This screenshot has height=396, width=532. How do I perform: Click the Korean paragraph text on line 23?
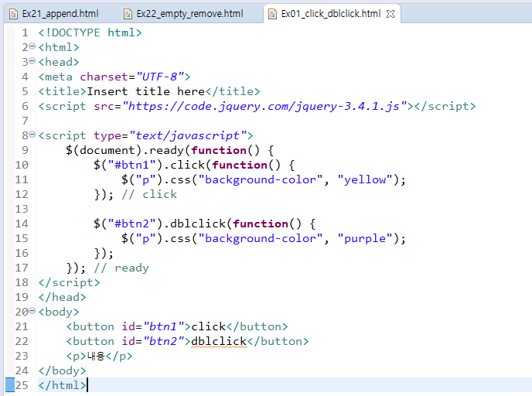coord(96,356)
